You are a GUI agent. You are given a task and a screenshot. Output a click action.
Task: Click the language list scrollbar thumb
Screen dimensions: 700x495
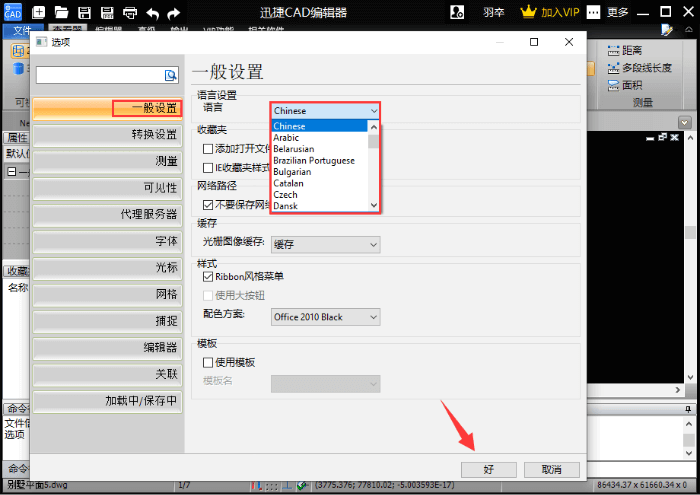pyautogui.click(x=374, y=141)
